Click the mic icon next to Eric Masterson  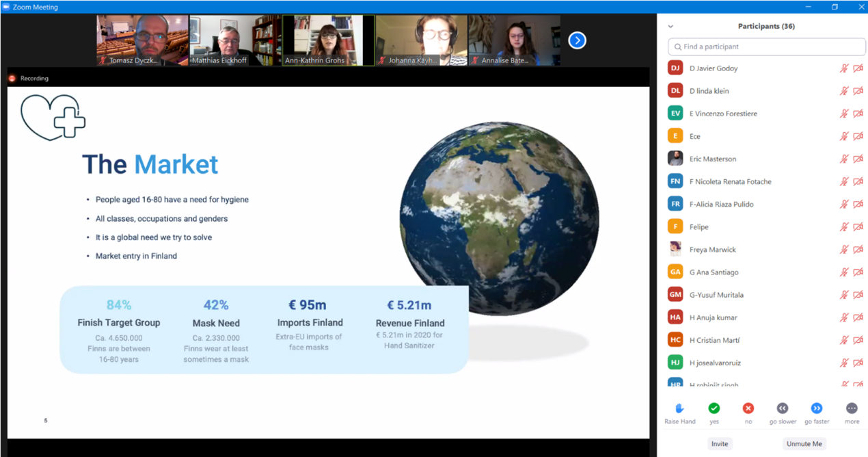click(x=844, y=159)
